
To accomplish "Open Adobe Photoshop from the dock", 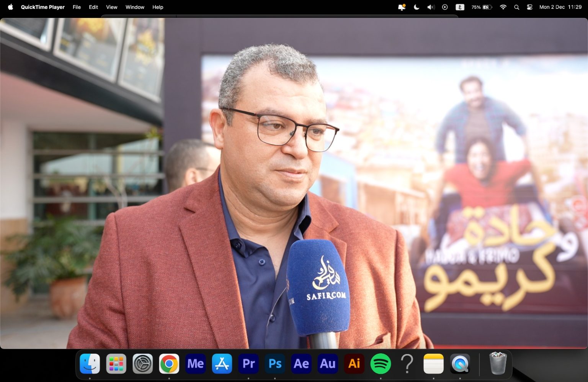I will coord(275,363).
